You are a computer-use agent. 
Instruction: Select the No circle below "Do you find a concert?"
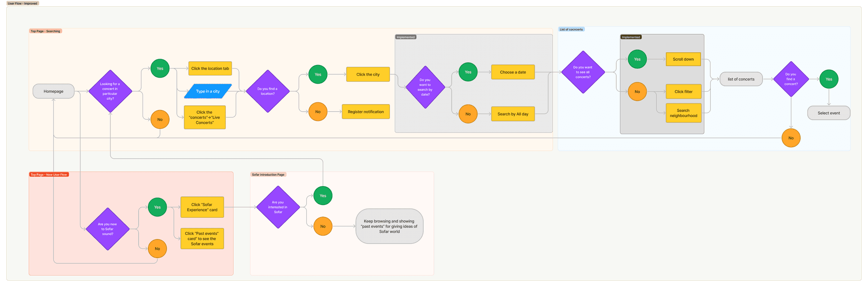791,138
